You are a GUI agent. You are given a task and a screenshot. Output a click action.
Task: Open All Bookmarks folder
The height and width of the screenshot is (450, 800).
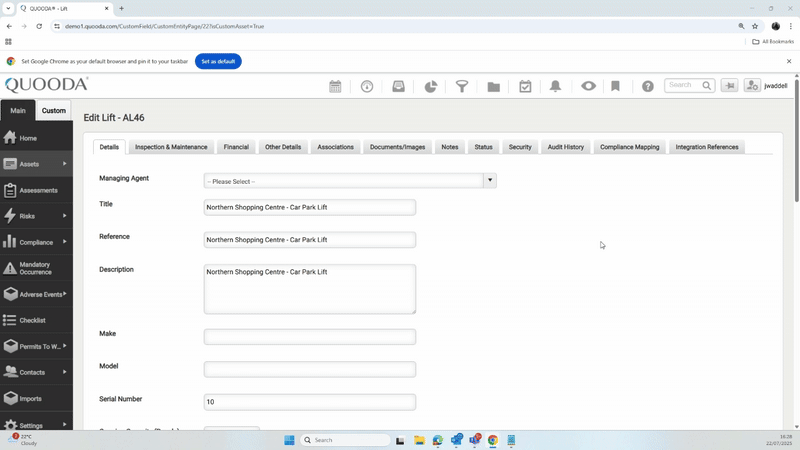[x=773, y=42]
